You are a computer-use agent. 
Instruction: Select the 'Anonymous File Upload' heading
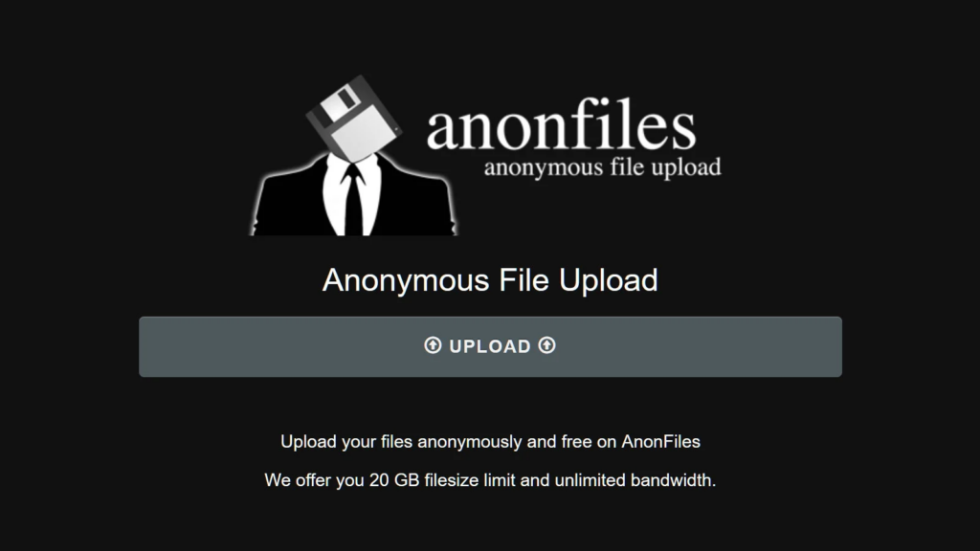[490, 280]
